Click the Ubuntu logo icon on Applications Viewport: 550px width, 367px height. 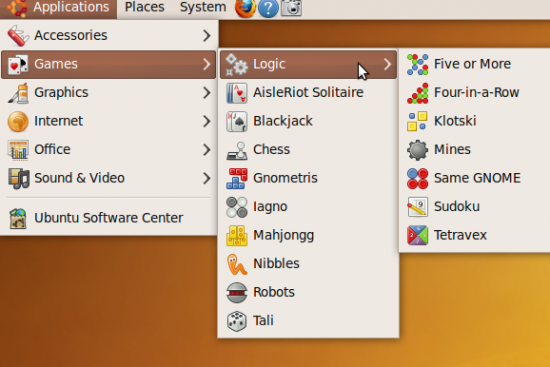pos(18,8)
